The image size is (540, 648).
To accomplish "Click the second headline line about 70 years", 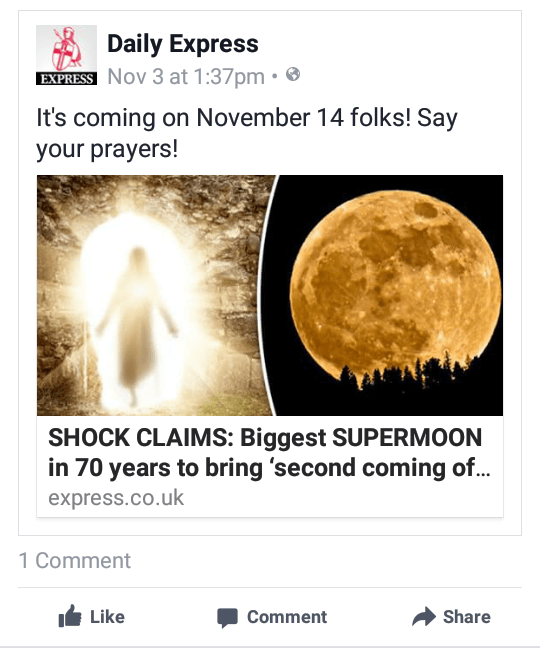I will (x=269, y=468).
